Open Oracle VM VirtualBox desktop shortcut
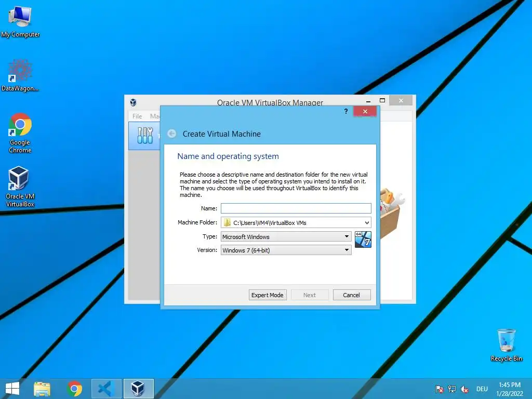 (x=20, y=187)
